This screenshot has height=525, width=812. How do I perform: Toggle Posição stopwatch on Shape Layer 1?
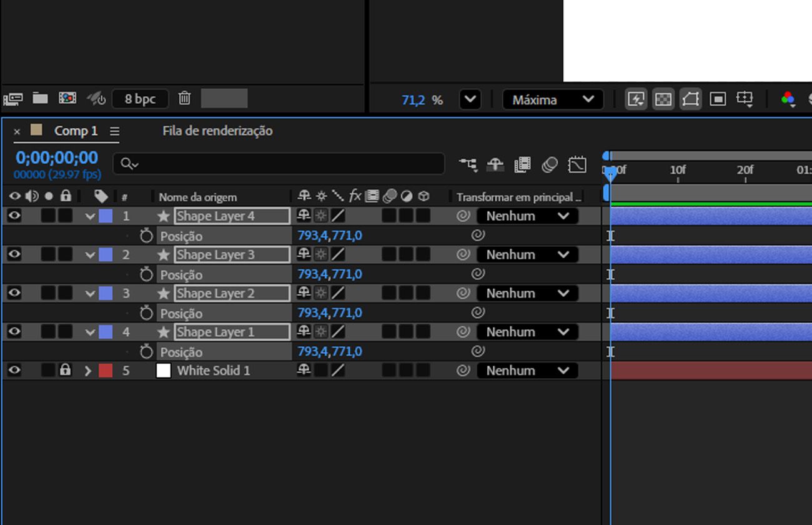coord(146,352)
